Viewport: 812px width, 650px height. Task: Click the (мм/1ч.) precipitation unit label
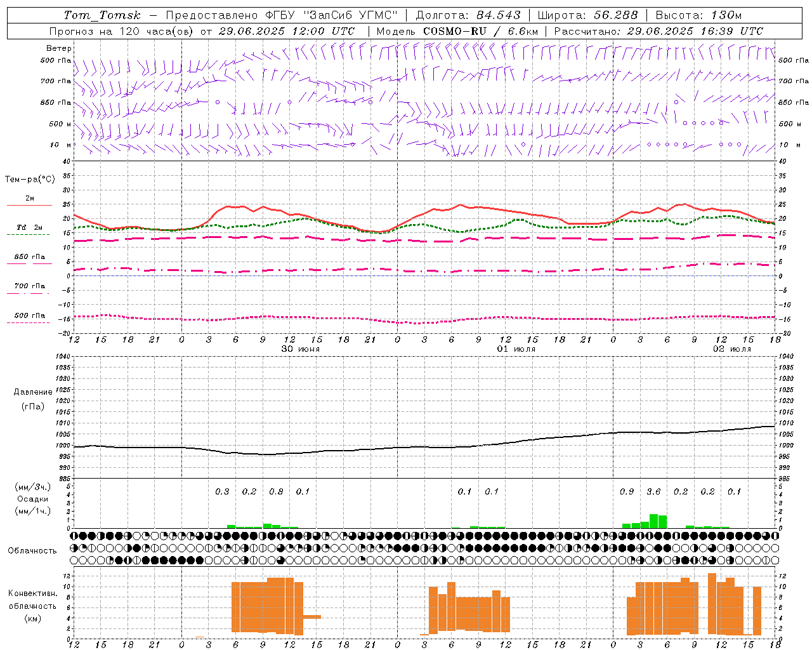32,511
